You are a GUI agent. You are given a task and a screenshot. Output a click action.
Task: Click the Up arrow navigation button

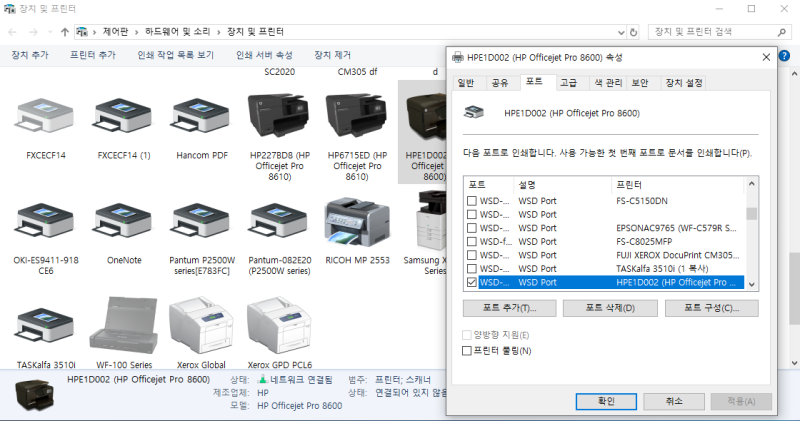click(x=65, y=32)
